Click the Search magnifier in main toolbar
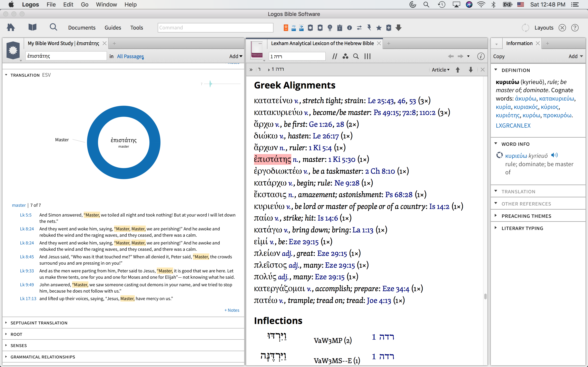The width and height of the screenshot is (588, 367). pyautogui.click(x=53, y=28)
